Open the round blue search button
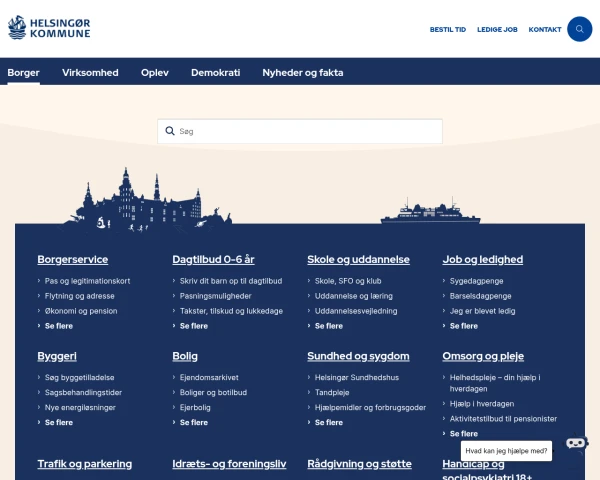The image size is (600, 480). 579,29
